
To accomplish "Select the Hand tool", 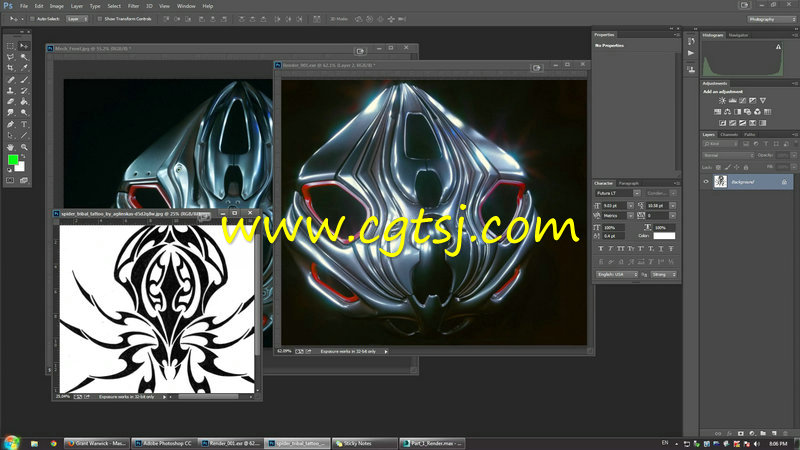I will pos(11,147).
